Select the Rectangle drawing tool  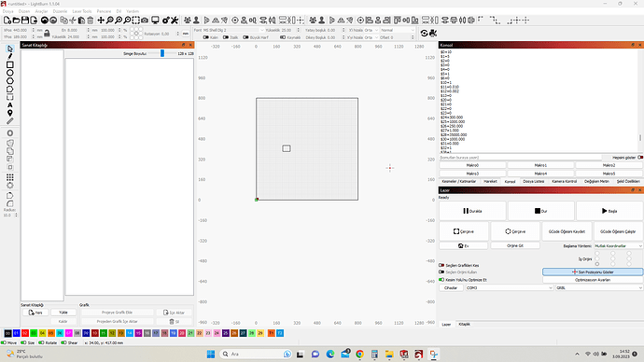click(x=10, y=65)
